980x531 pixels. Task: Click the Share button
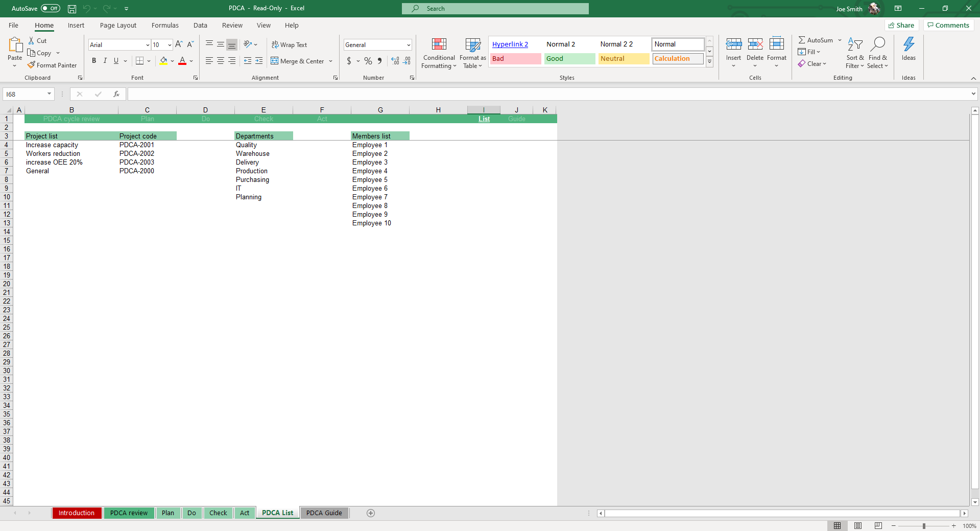(902, 26)
